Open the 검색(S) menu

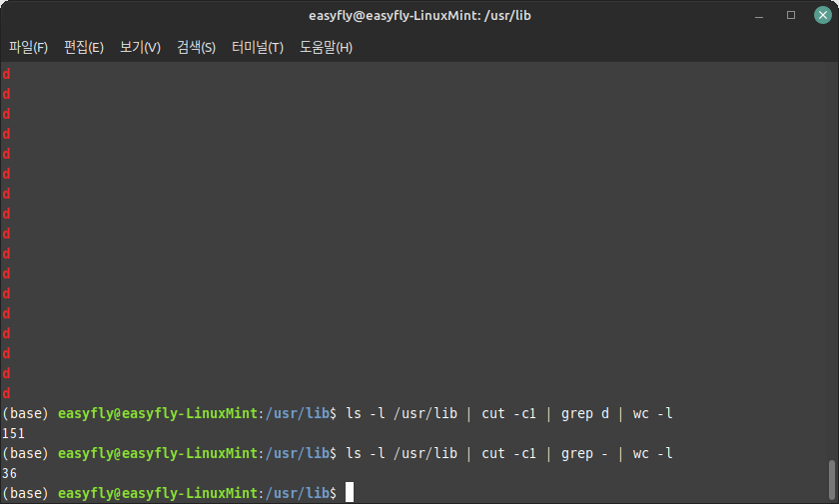(197, 48)
